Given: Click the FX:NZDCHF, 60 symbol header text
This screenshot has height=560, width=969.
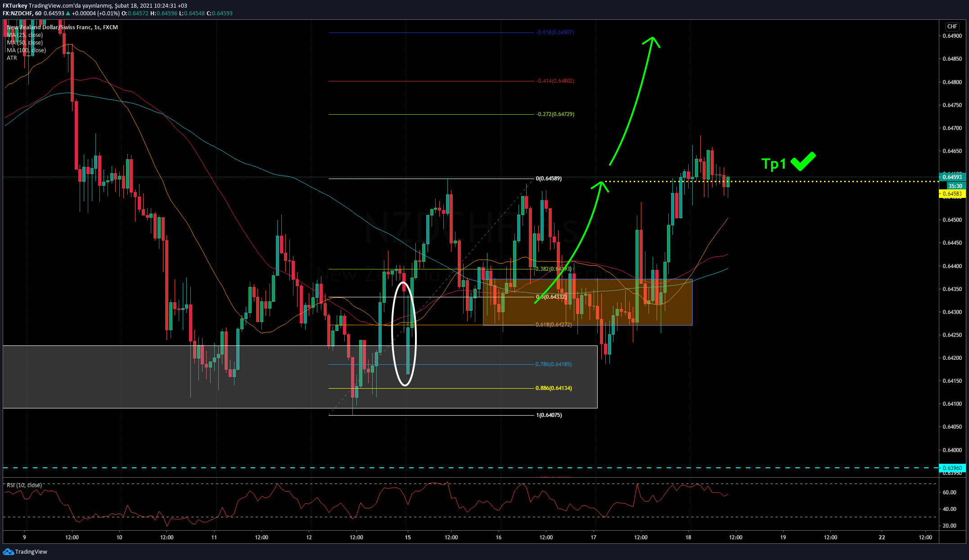Looking at the screenshot, I should click(22, 13).
